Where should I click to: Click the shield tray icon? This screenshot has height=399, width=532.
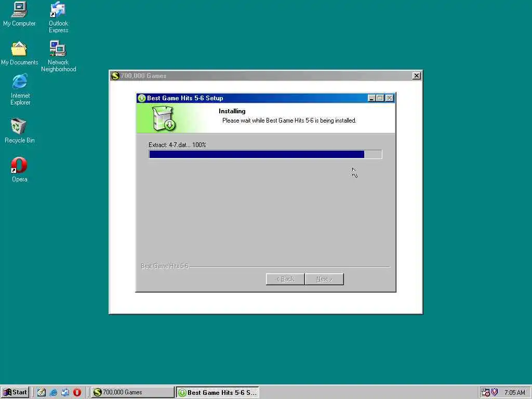coord(495,392)
